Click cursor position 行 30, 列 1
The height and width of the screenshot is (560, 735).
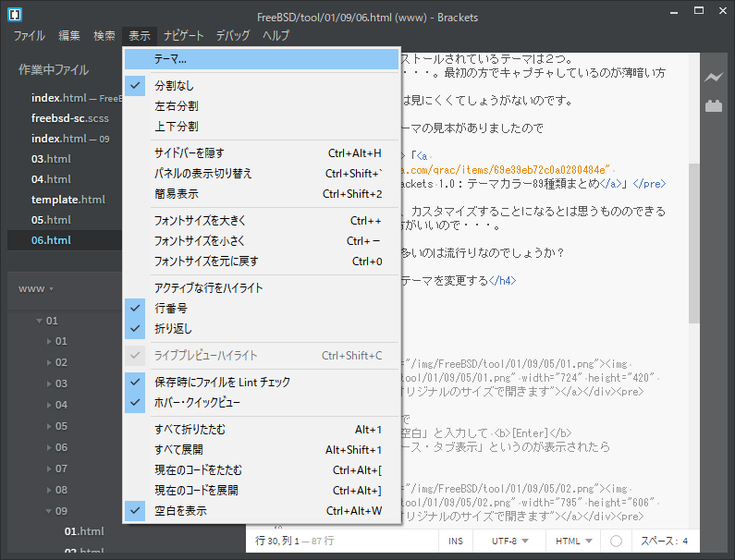click(277, 542)
